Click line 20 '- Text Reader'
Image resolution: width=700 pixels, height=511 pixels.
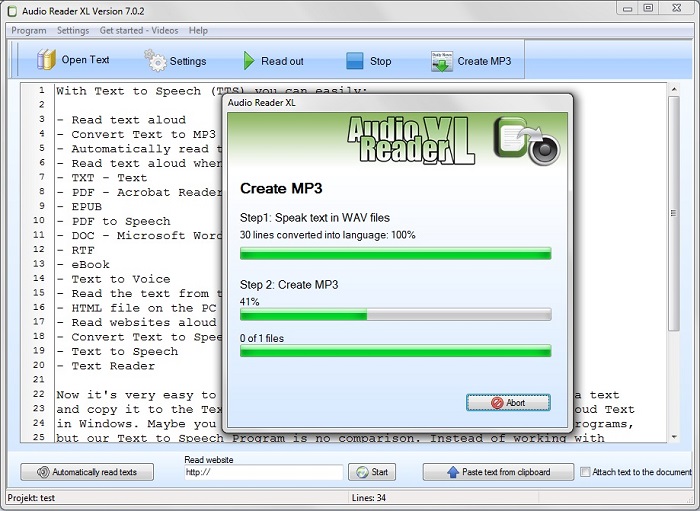106,366
